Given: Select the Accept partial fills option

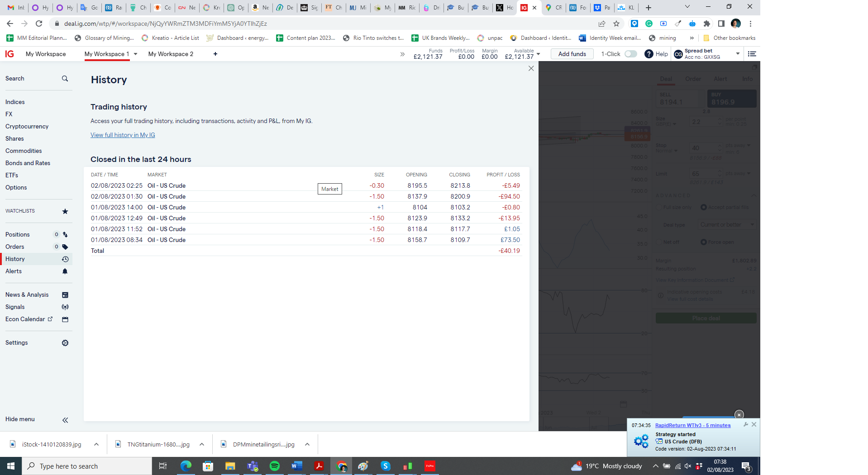Looking at the screenshot, I should tap(704, 207).
